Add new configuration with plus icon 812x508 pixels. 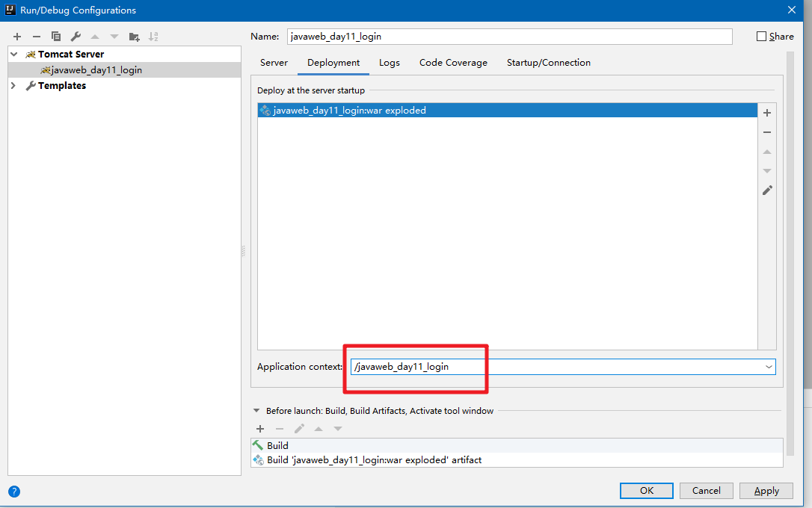click(x=17, y=37)
